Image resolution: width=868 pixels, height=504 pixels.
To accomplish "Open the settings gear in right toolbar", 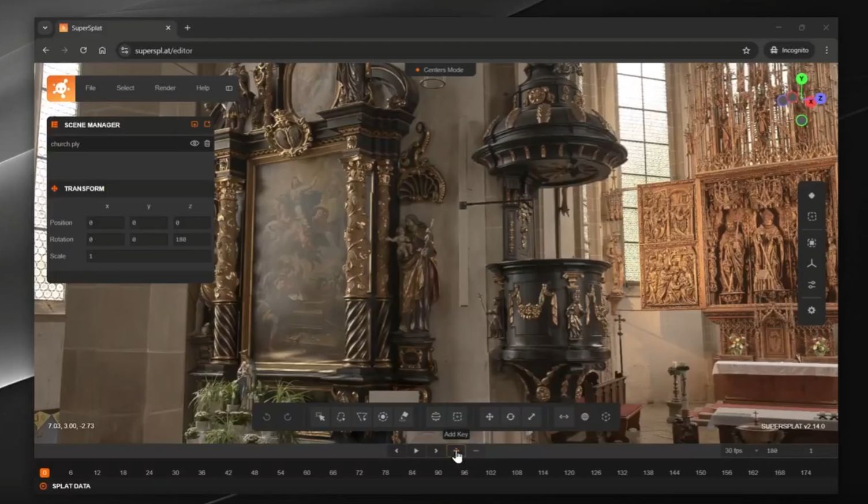I will point(811,310).
